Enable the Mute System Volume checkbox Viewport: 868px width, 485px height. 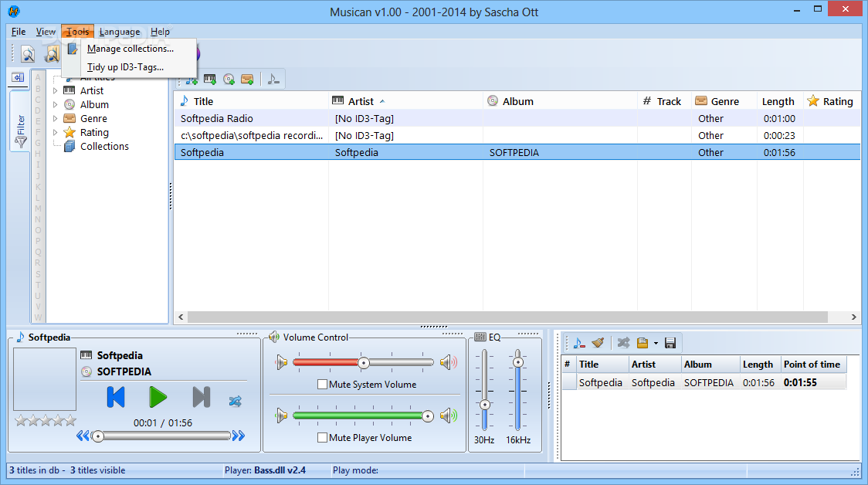(x=322, y=385)
